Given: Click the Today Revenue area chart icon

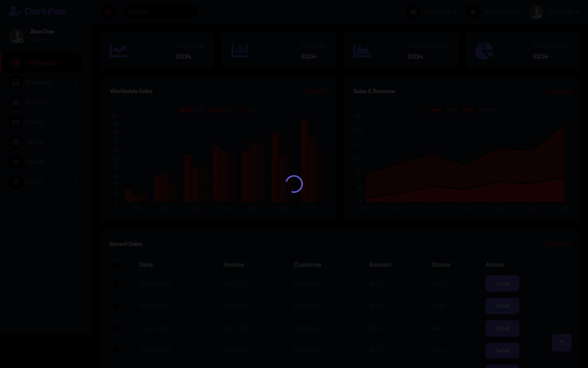Looking at the screenshot, I should pos(362,51).
